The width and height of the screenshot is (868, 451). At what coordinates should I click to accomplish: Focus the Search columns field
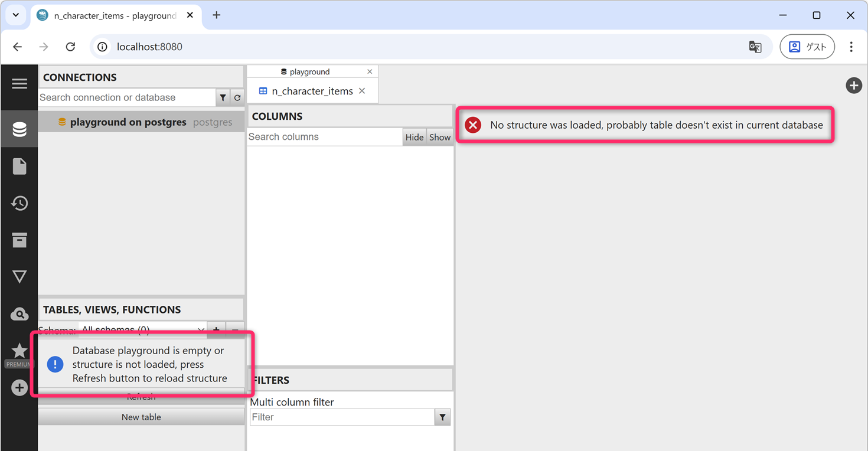[x=324, y=137]
